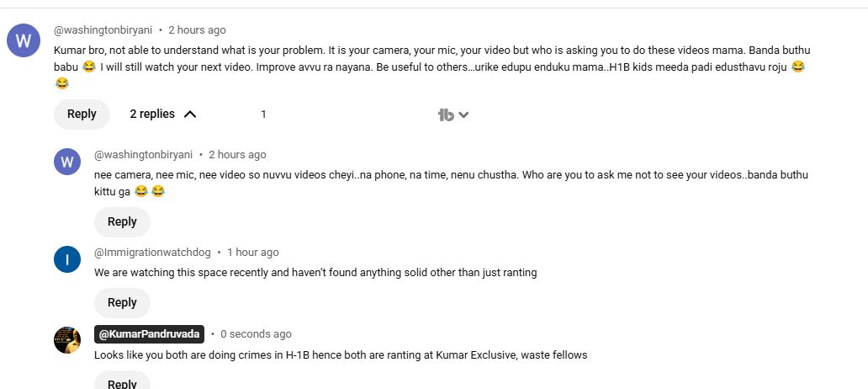
Task: Open the top comment's '2 hours ago' timestamp
Action: click(x=197, y=29)
